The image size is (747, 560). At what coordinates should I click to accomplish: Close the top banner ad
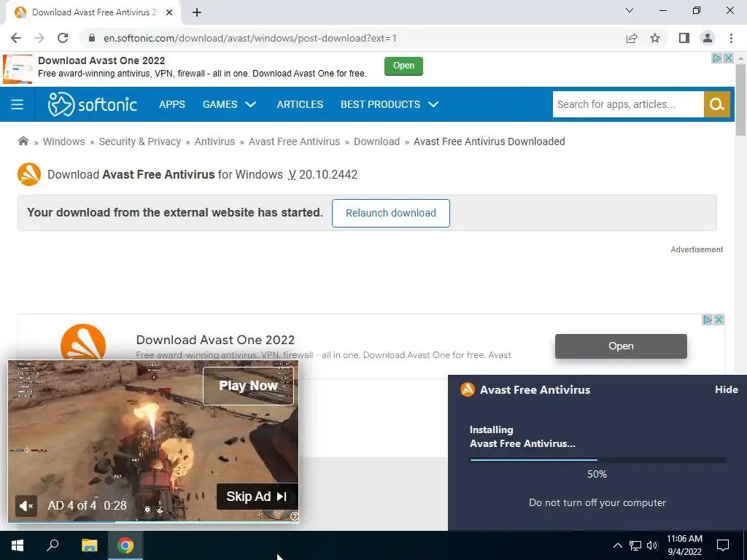pyautogui.click(x=728, y=58)
